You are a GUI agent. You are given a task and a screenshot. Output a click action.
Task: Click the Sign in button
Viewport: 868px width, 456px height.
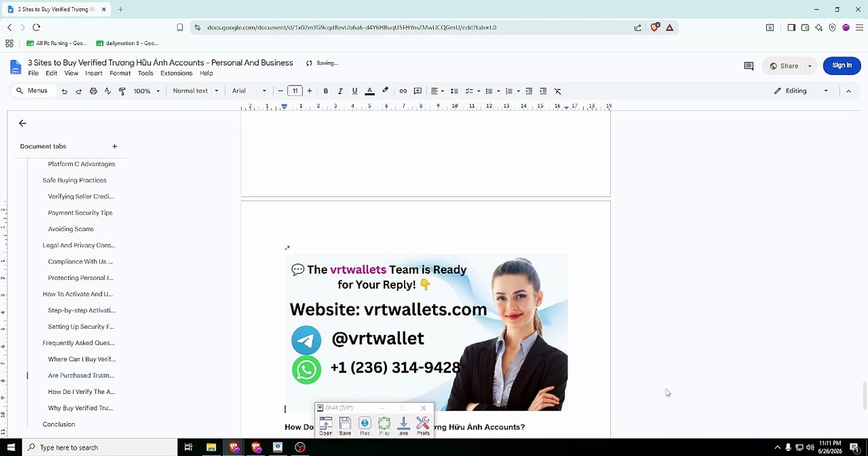tap(841, 65)
